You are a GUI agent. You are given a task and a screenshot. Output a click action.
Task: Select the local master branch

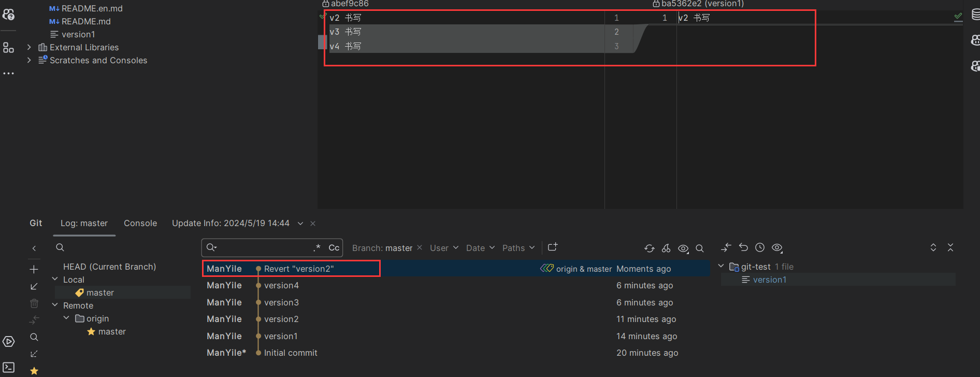pyautogui.click(x=100, y=292)
